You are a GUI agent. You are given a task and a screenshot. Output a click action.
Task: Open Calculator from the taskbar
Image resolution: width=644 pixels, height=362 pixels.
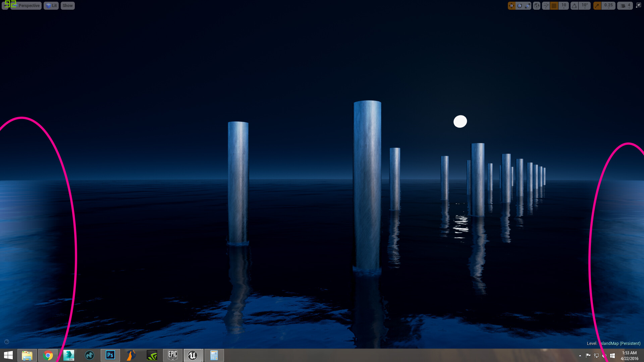pos(214,355)
